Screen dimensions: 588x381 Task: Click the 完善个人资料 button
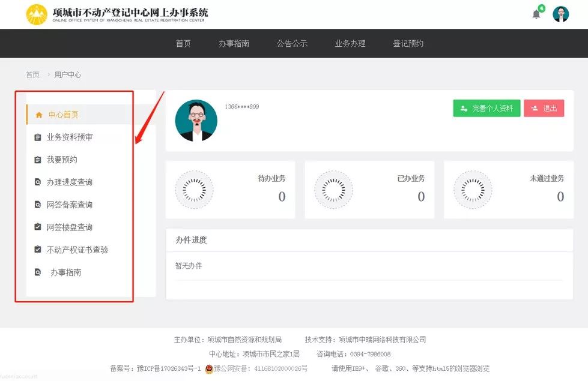tap(486, 108)
